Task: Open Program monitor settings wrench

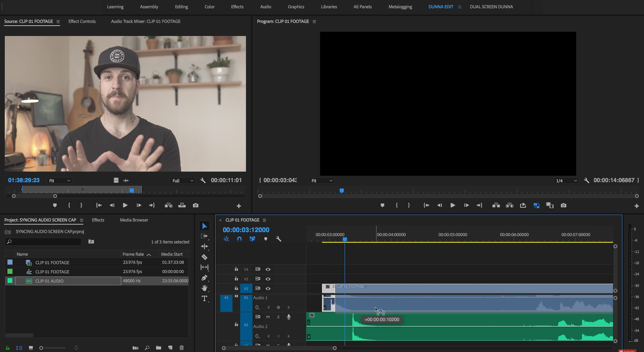Action: click(x=586, y=180)
